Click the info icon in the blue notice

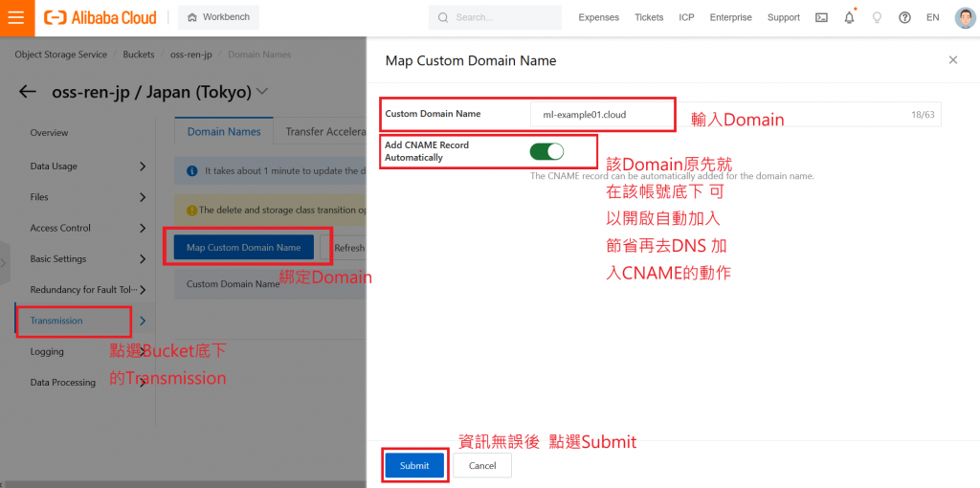(x=192, y=170)
